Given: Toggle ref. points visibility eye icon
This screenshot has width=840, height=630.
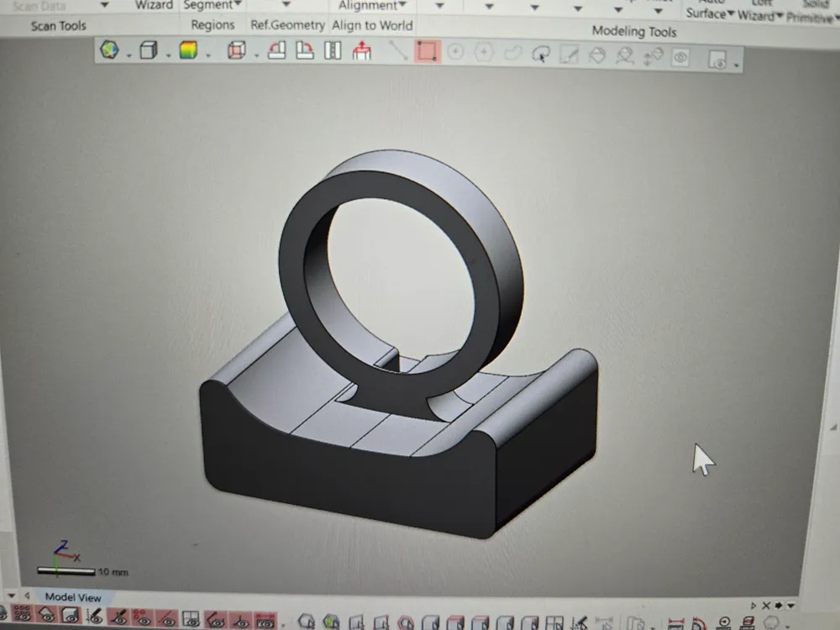Looking at the screenshot, I should pyautogui.click(x=143, y=618).
